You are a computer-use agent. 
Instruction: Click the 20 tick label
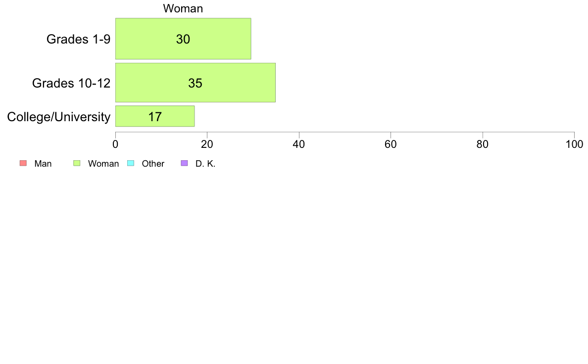[x=207, y=144]
